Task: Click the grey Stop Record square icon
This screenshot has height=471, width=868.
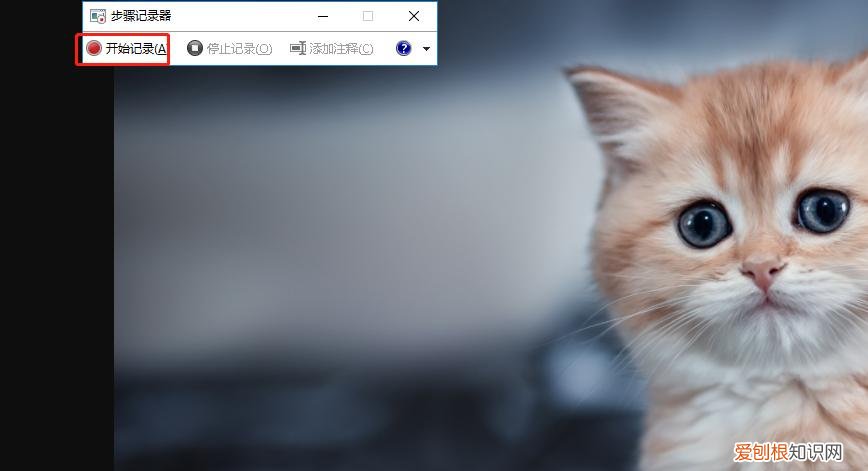Action: coord(195,48)
